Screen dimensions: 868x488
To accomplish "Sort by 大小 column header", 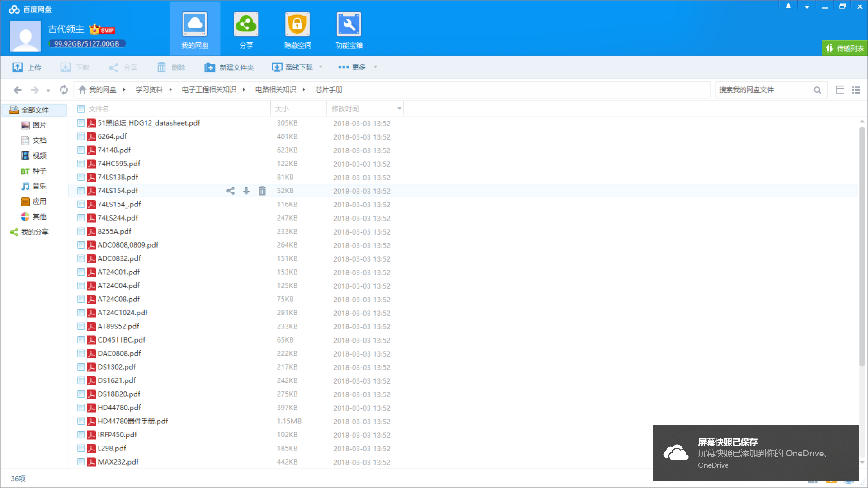I will [x=298, y=108].
